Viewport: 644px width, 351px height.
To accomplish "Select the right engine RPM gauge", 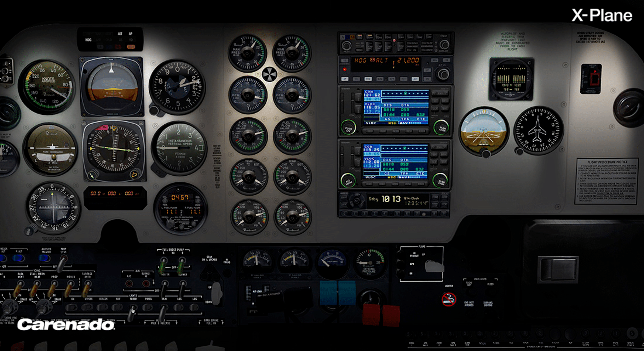I will click(292, 95).
